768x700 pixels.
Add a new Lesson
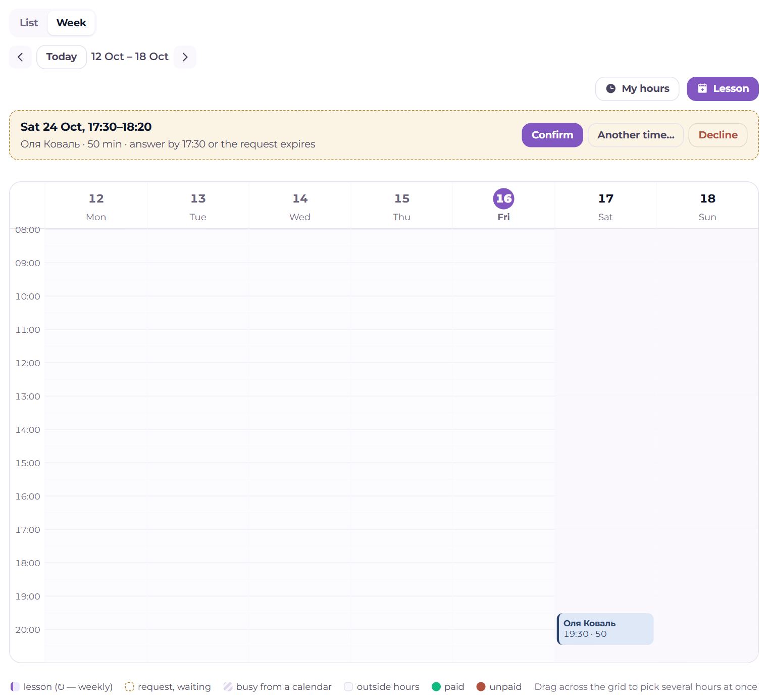[x=723, y=89]
